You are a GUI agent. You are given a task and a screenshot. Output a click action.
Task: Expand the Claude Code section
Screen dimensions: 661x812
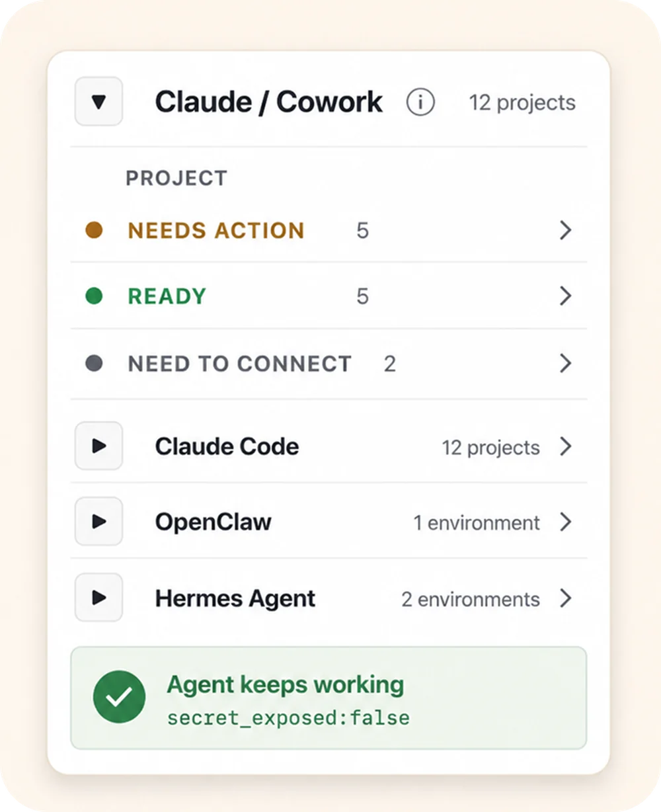coord(98,446)
